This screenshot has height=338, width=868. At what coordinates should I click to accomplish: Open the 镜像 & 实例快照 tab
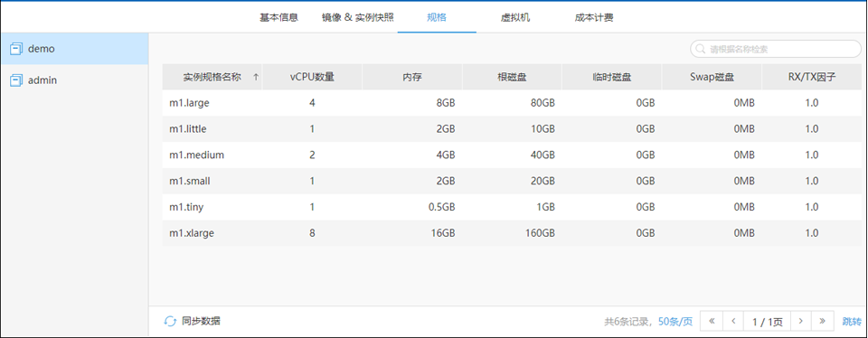358,17
